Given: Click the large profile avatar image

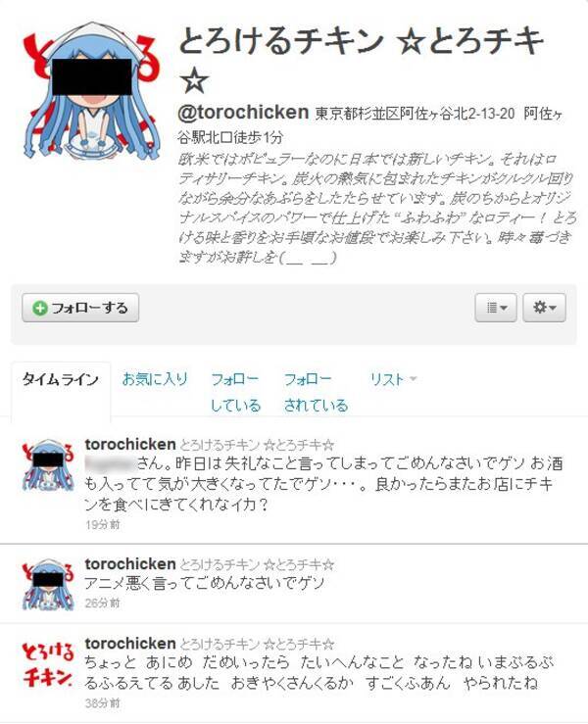Looking at the screenshot, I should pos(91,91).
